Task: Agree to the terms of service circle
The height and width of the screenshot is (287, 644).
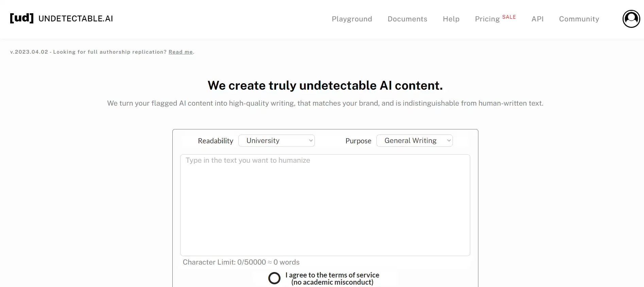Action: pos(274,278)
